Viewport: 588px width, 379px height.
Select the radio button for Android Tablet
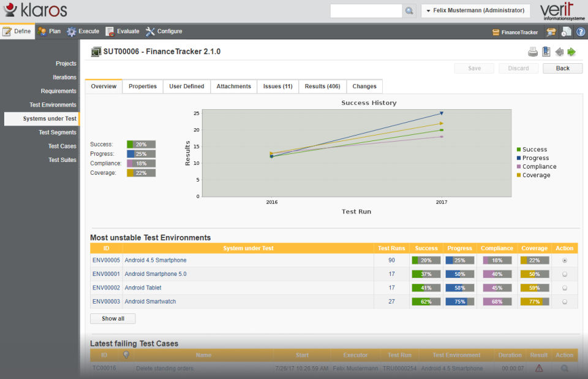point(564,288)
